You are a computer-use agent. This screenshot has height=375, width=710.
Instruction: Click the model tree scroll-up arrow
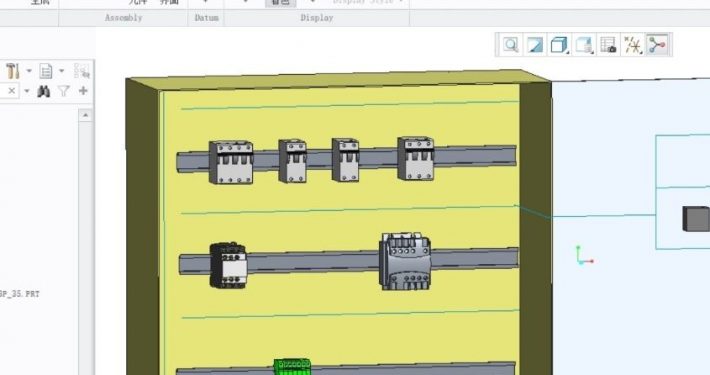86,115
